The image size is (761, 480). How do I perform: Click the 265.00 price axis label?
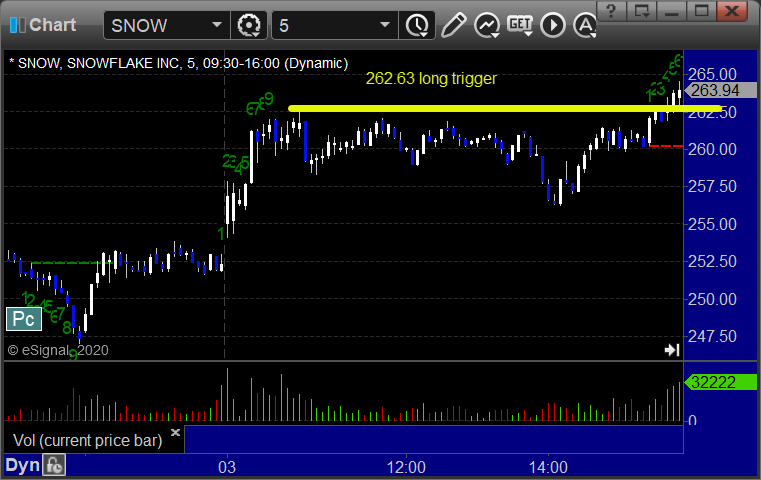pos(712,74)
